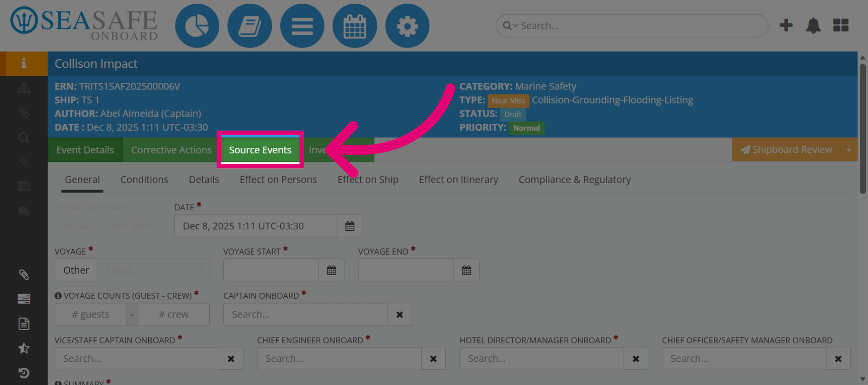Open the magnifier search sidebar icon
This screenshot has width=868, height=385.
click(24, 138)
